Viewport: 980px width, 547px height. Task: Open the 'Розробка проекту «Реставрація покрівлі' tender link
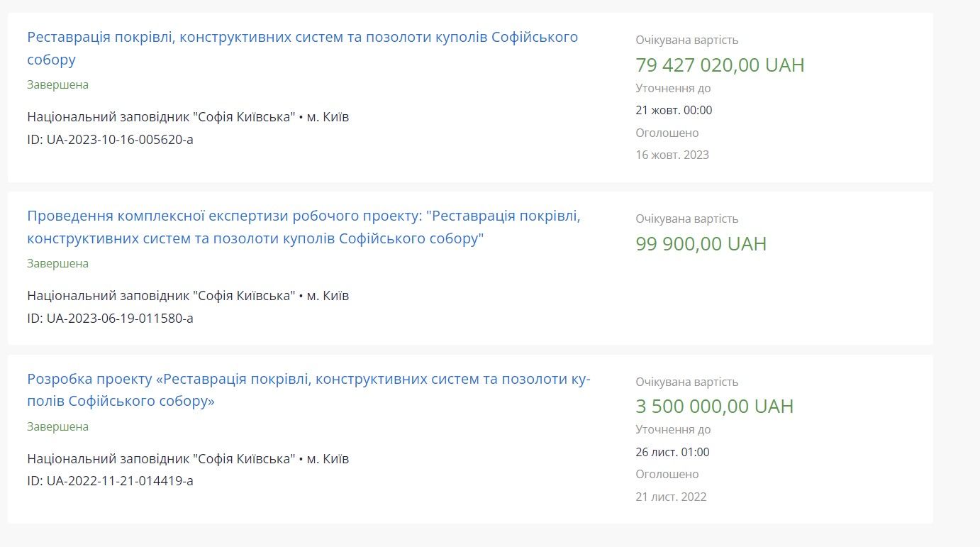point(308,379)
